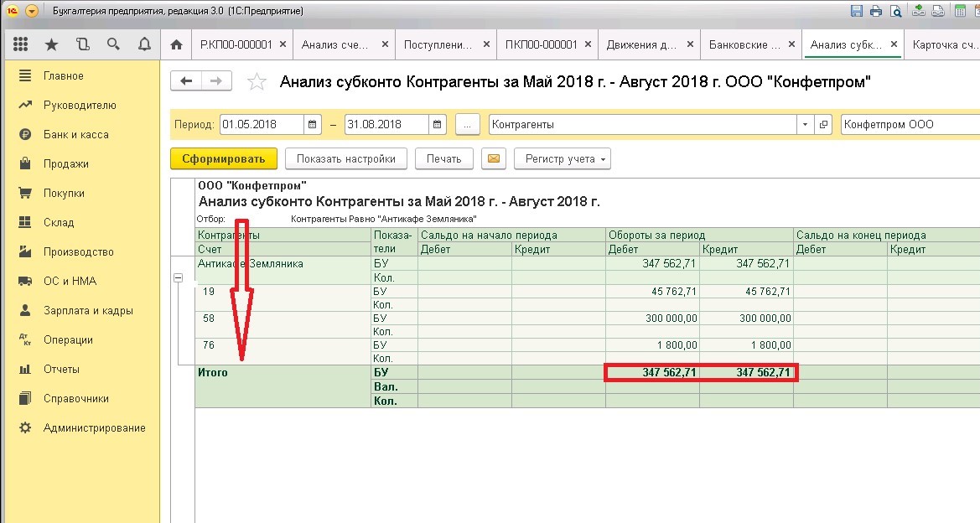Screen dimensions: 980x523
Task: Save with the floppy disk icon
Action: pos(856,10)
